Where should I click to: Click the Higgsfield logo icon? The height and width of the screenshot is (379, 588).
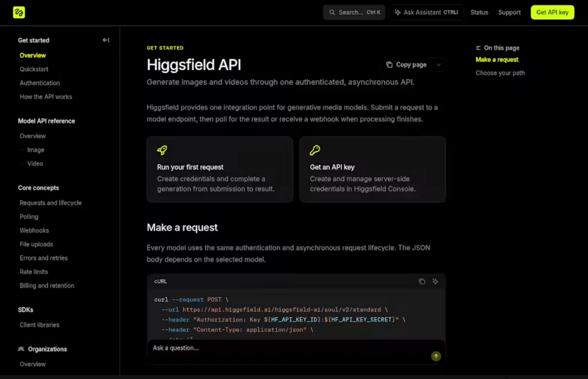(19, 12)
